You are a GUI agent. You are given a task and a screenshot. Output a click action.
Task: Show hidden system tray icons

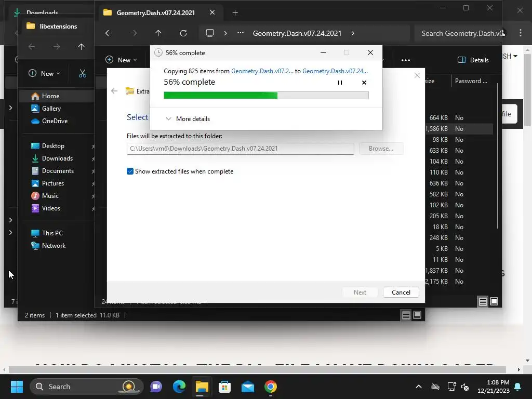pos(419,387)
